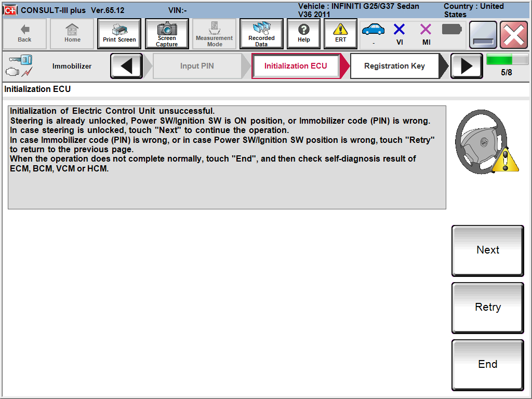Minimize the CONSULT-III plus window
The image size is (532, 399).
tap(483, 35)
